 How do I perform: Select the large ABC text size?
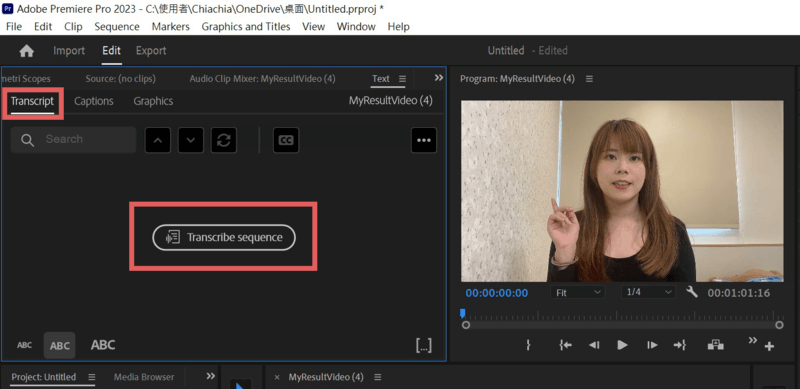(103, 345)
